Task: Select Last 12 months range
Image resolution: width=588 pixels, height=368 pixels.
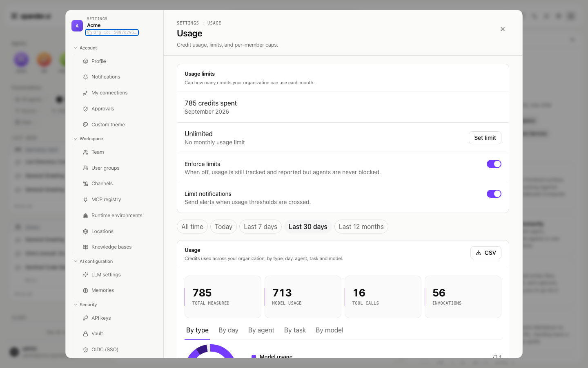Action: [x=361, y=227]
